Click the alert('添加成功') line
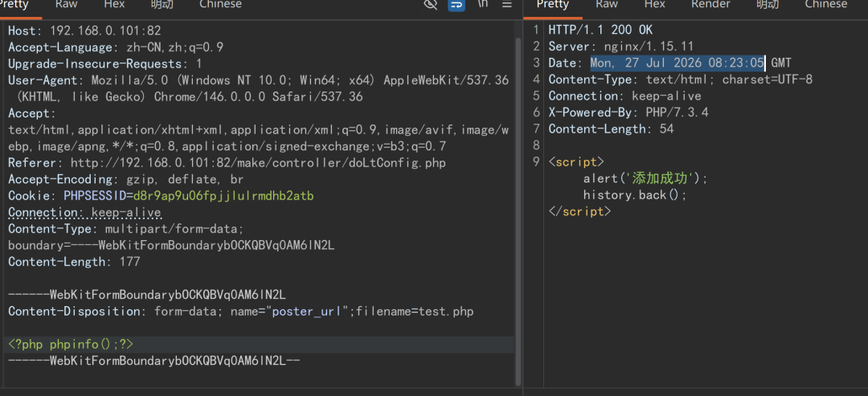868x396 pixels. [x=645, y=178]
